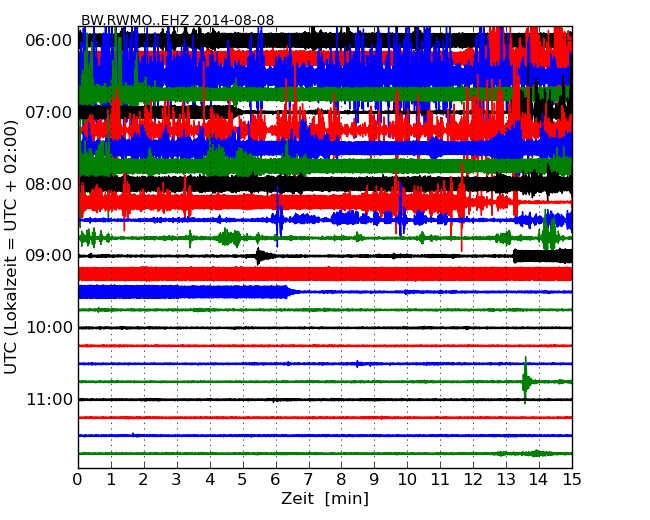Click the 11:00 time label
The width and height of the screenshot is (650, 520).
pos(49,399)
